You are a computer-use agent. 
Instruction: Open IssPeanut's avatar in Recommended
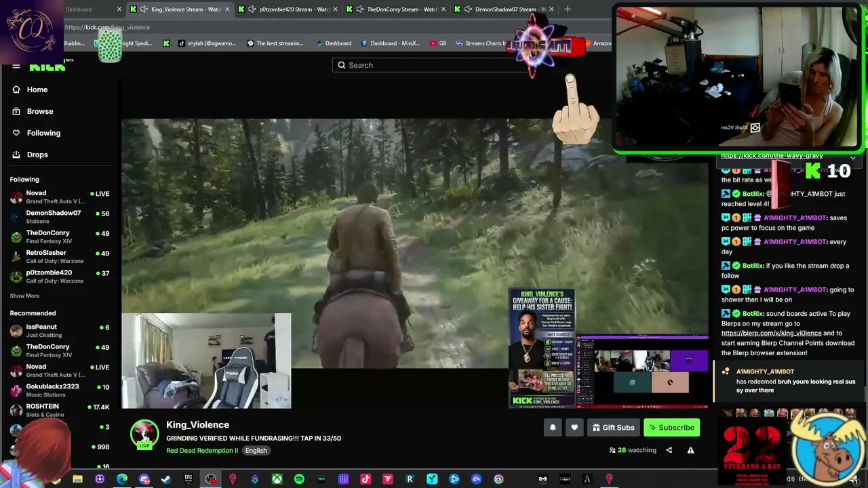click(16, 331)
